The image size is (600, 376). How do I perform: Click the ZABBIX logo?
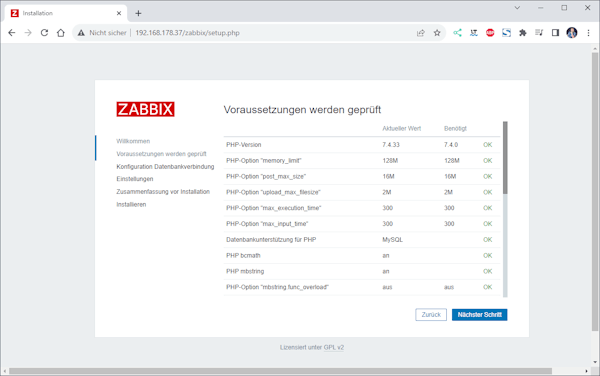click(x=145, y=109)
